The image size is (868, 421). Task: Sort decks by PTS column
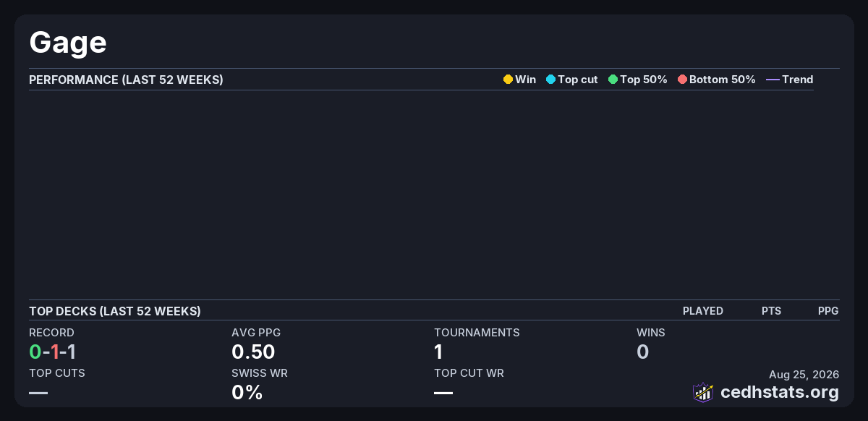tap(771, 311)
